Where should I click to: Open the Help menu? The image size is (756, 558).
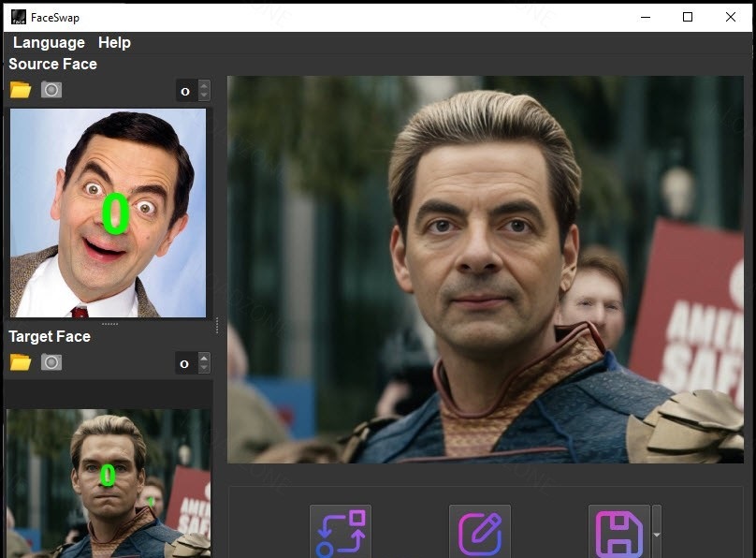coord(114,42)
